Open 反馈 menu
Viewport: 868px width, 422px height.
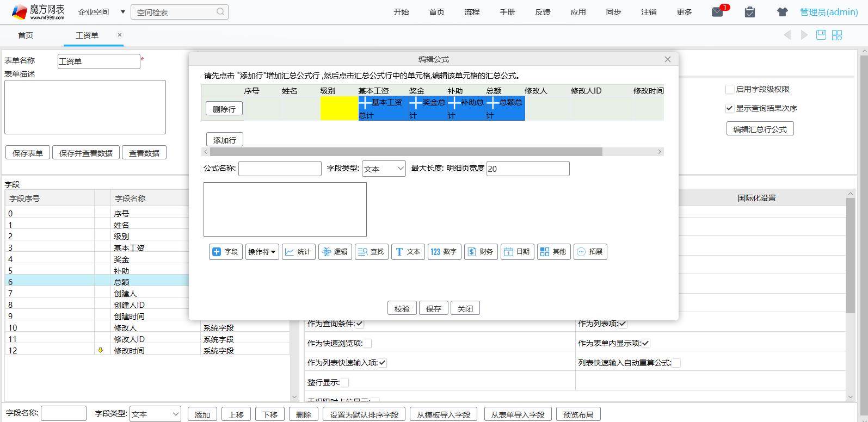pos(543,12)
